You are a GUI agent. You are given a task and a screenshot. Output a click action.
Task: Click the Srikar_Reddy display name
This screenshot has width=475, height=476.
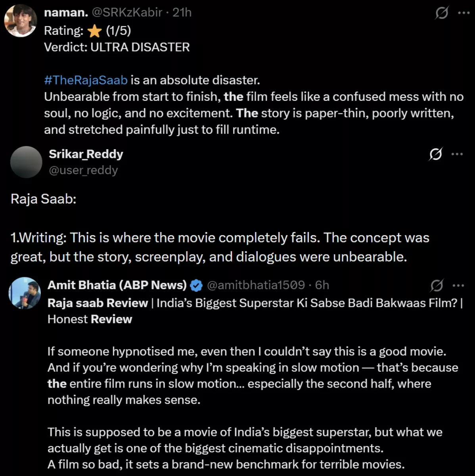pyautogui.click(x=86, y=154)
